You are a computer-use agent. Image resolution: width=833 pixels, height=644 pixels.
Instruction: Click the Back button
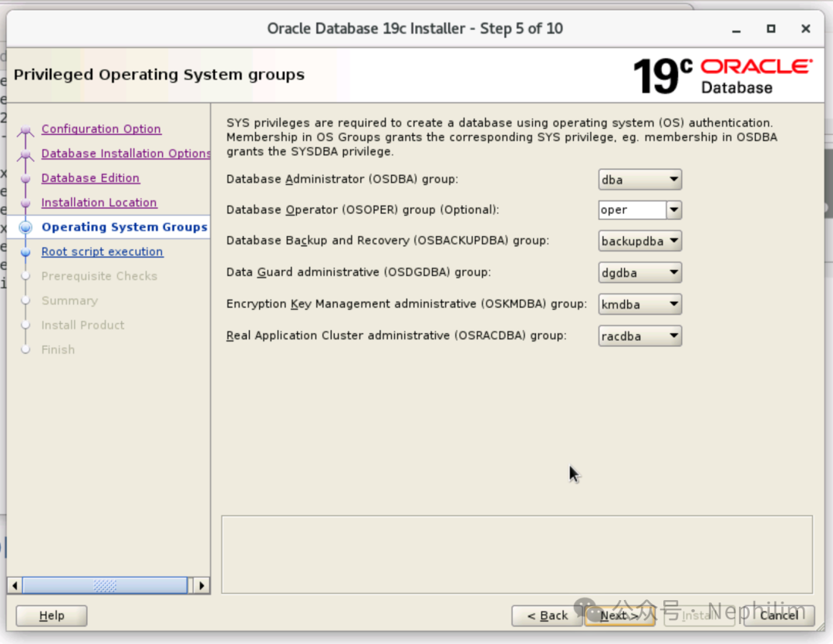547,615
